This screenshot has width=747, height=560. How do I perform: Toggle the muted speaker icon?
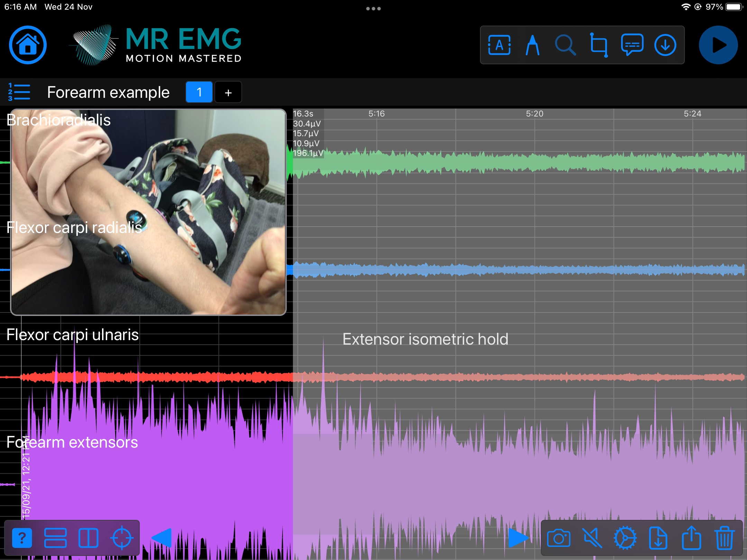pyautogui.click(x=592, y=538)
